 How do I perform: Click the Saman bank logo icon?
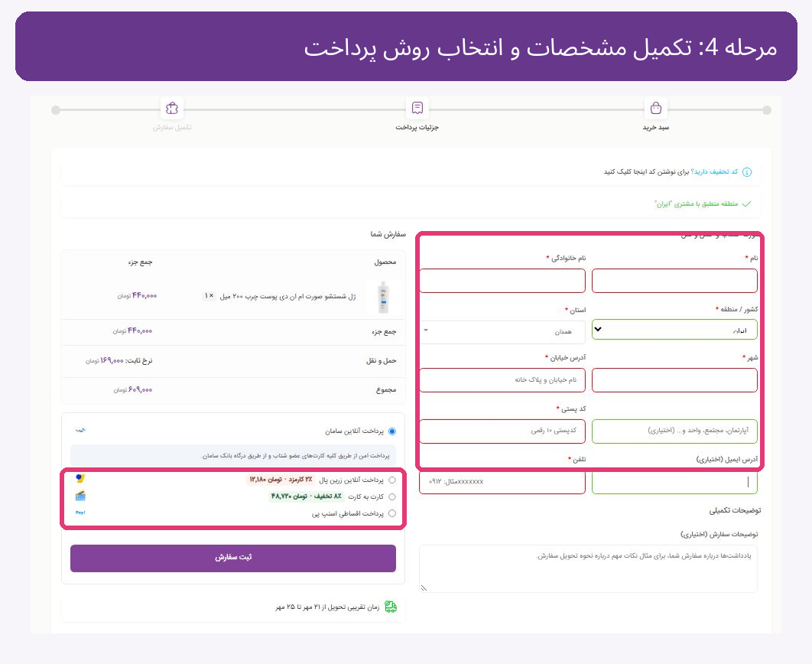pos(80,431)
